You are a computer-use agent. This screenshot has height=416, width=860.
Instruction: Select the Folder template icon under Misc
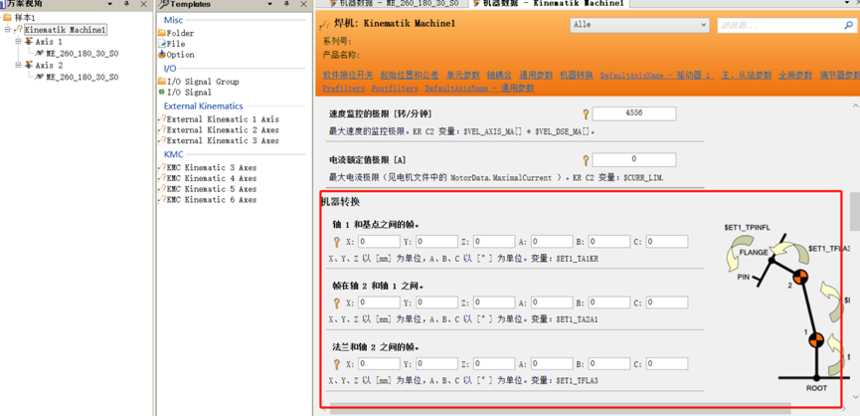[x=162, y=33]
